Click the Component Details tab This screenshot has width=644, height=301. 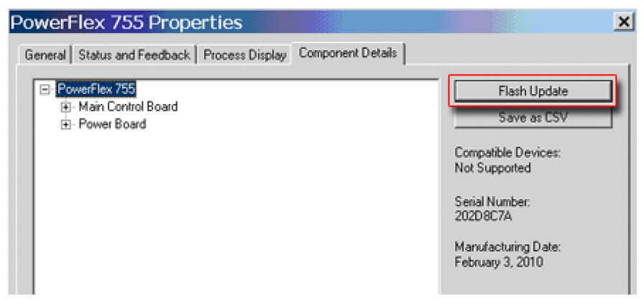[348, 53]
